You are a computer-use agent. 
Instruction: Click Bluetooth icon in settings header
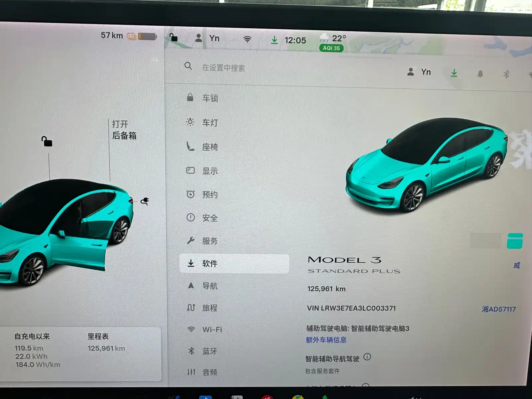pyautogui.click(x=506, y=74)
